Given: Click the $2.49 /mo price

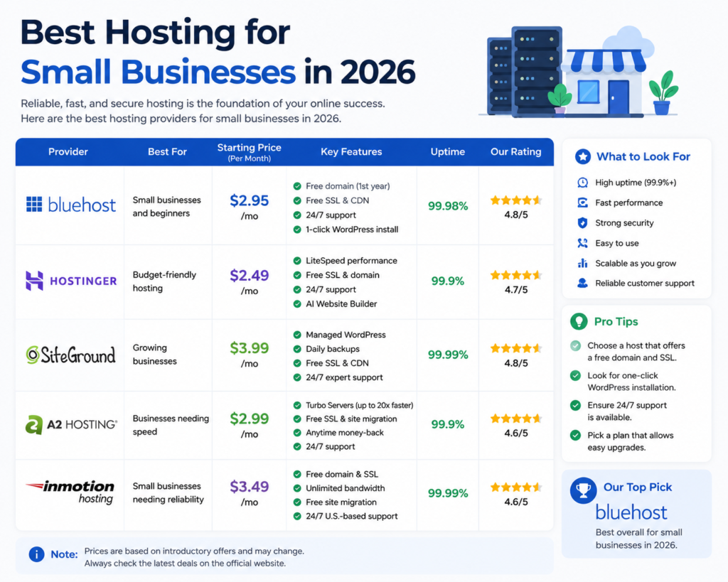Looking at the screenshot, I should pyautogui.click(x=250, y=281).
